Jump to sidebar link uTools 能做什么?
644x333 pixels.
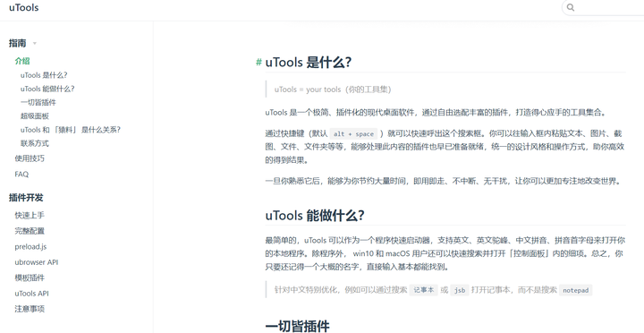pos(47,89)
